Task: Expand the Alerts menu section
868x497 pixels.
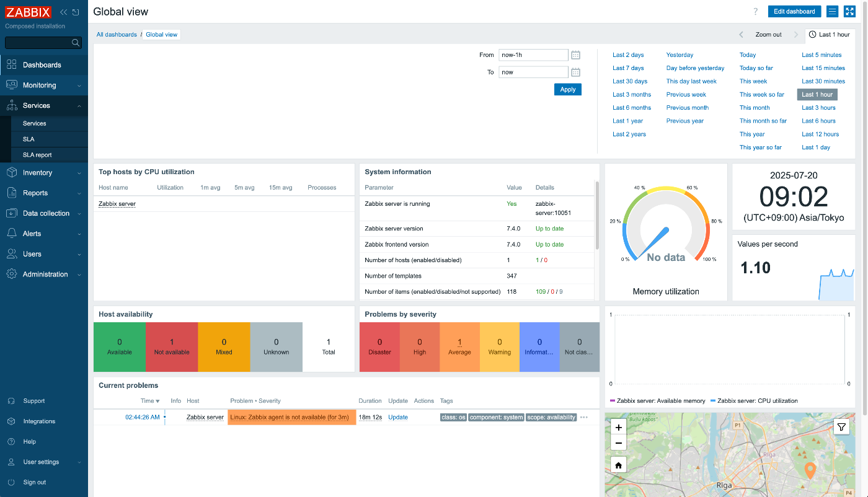Action: [79, 234]
